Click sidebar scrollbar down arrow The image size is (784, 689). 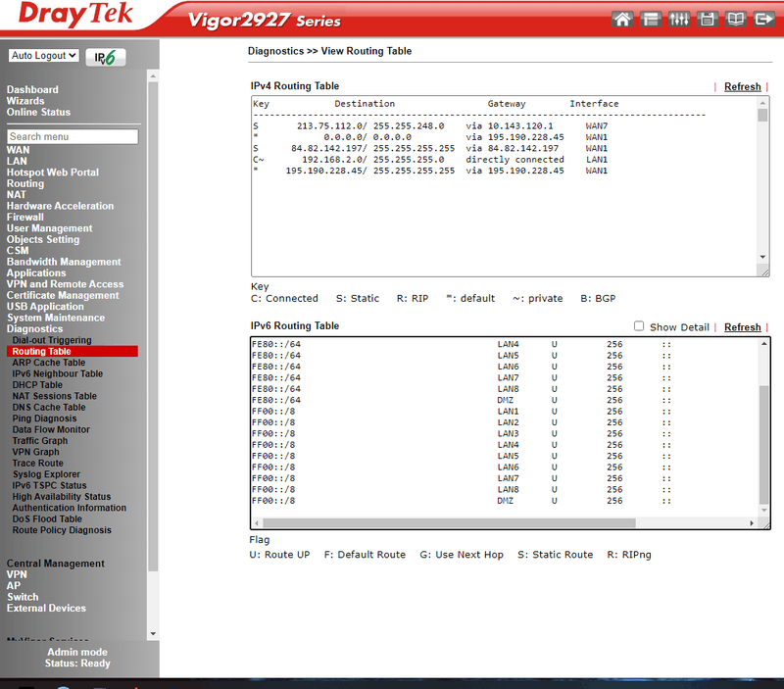pyautogui.click(x=153, y=633)
